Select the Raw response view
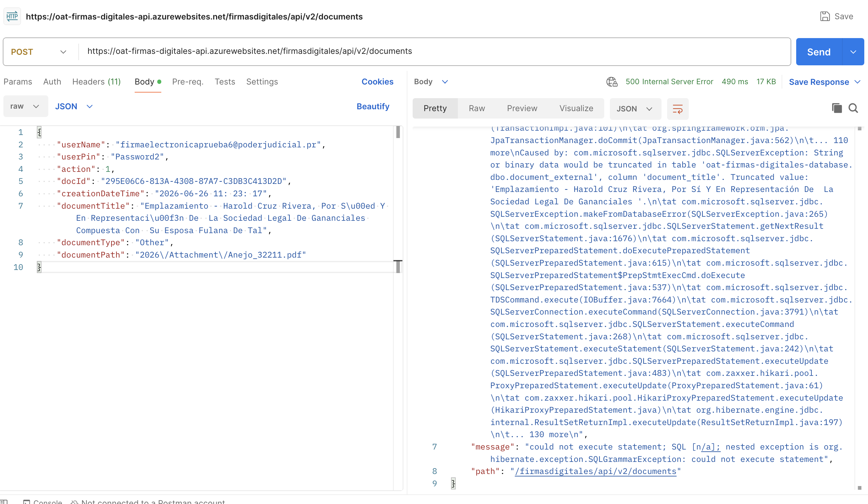868x504 pixels. tap(477, 109)
